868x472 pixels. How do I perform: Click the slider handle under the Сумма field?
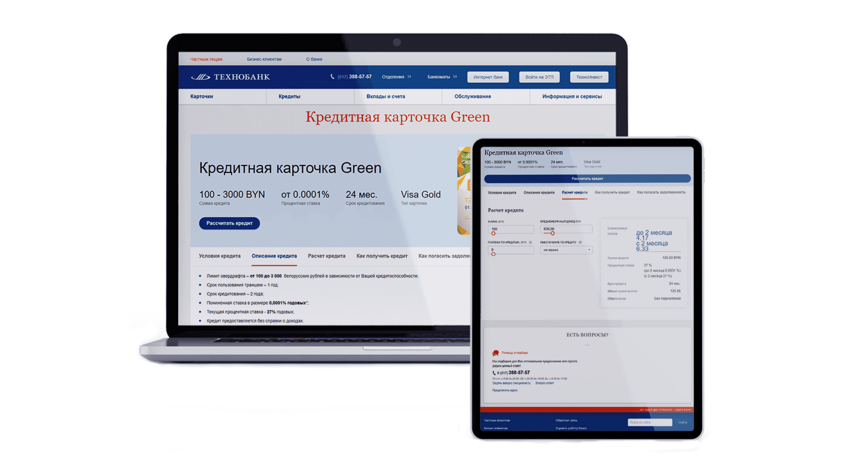493,233
